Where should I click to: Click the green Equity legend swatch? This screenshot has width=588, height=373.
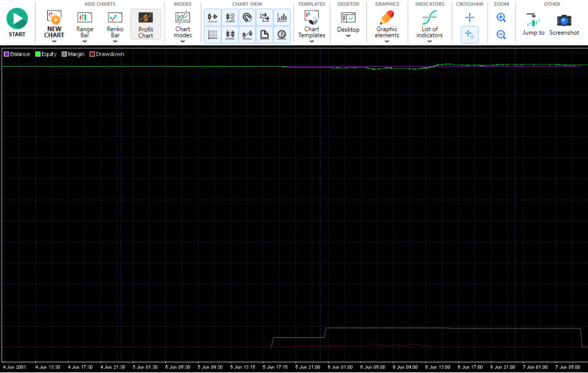pos(38,54)
